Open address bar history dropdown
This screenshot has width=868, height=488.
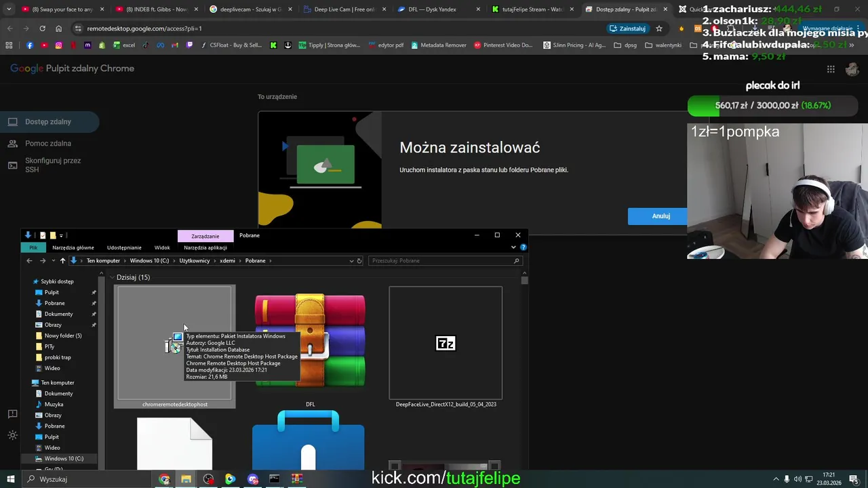(351, 260)
